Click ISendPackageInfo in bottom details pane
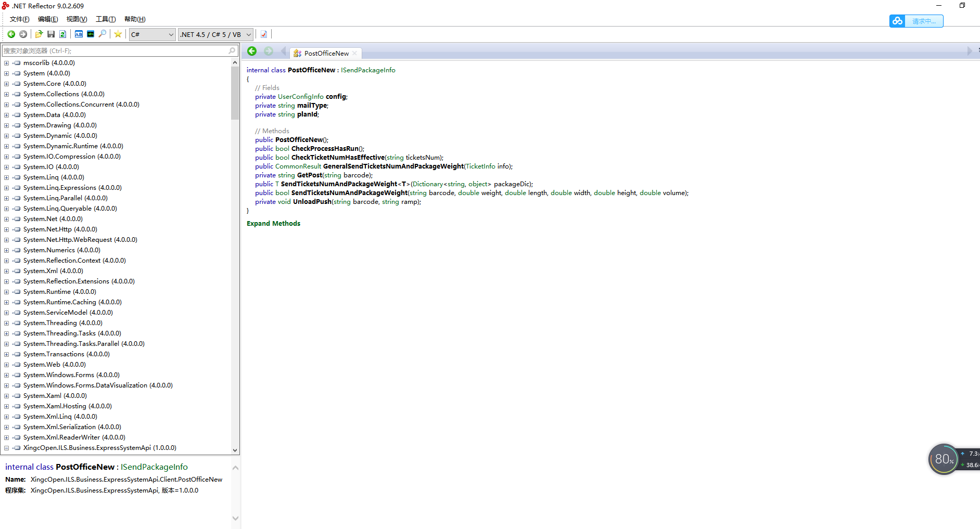Viewport: 980px width, 529px height. click(154, 467)
